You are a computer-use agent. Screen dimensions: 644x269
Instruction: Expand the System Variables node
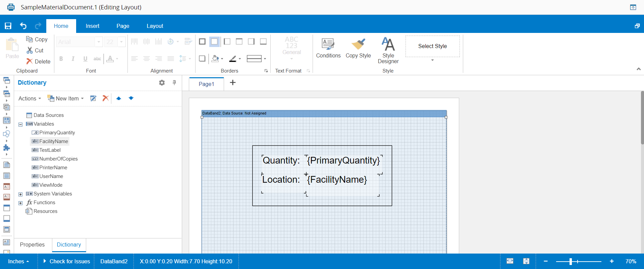point(20,194)
